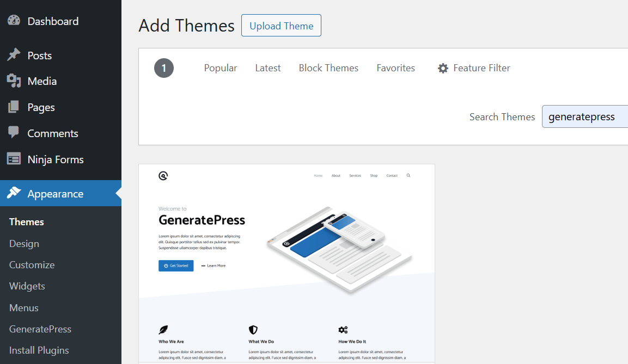Click the Pages icon in sidebar
The width and height of the screenshot is (628, 364).
tap(14, 107)
